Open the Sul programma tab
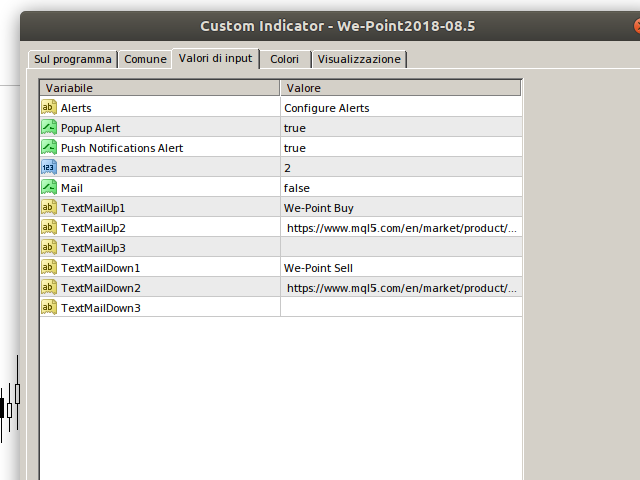Viewport: 640px width, 480px height. pos(73,59)
